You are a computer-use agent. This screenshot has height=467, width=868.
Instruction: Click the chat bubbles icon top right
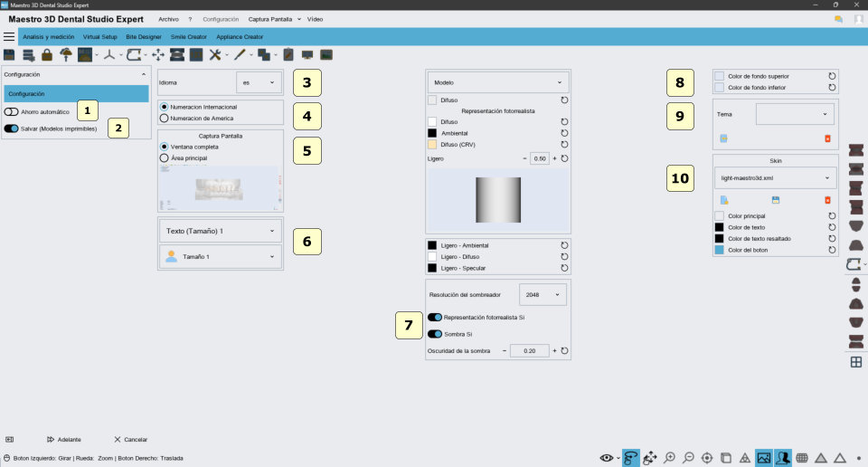point(839,19)
